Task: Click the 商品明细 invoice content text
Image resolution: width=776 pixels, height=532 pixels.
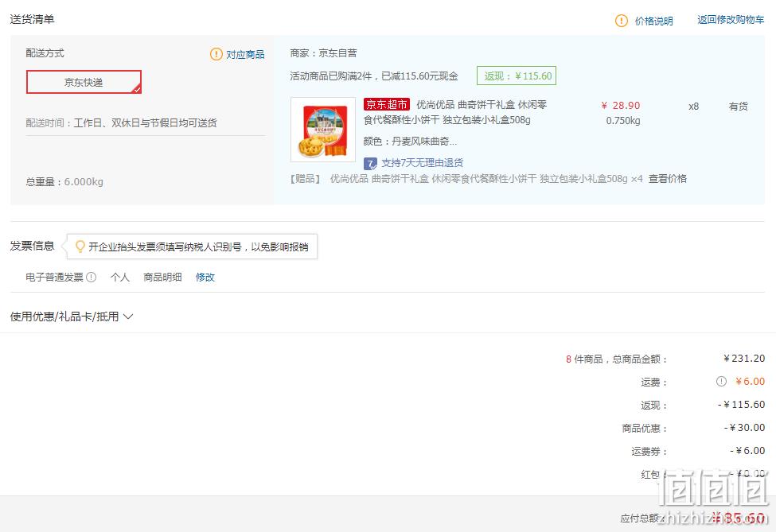Action: pyautogui.click(x=162, y=278)
